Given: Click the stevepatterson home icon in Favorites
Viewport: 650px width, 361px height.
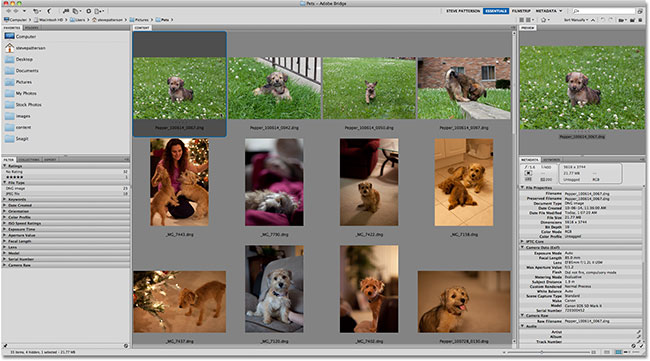Looking at the screenshot, I should click(x=10, y=48).
